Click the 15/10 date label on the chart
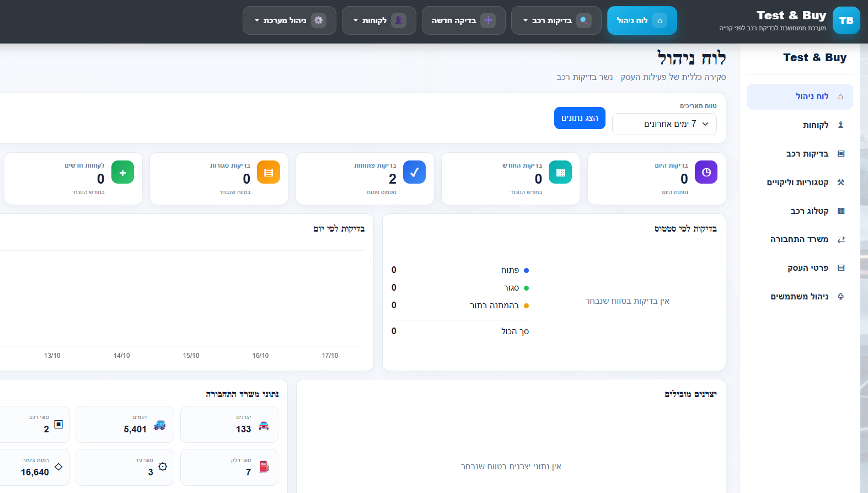This screenshot has width=868, height=493. pyautogui.click(x=191, y=356)
